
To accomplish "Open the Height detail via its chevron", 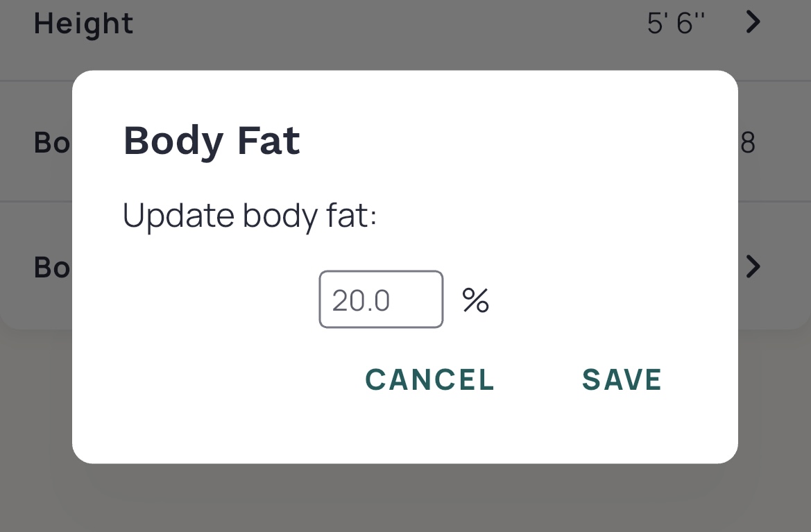I will click(x=752, y=22).
